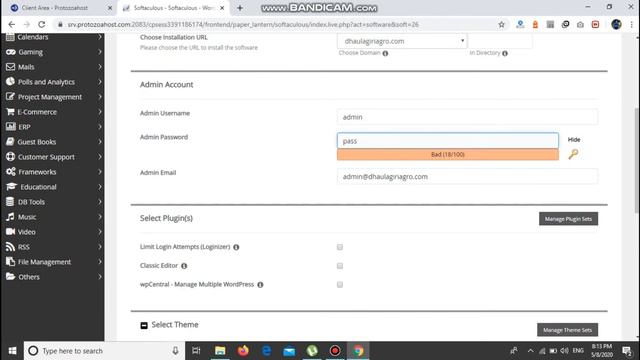
Task: Show info for Choose Domain
Action: click(385, 53)
